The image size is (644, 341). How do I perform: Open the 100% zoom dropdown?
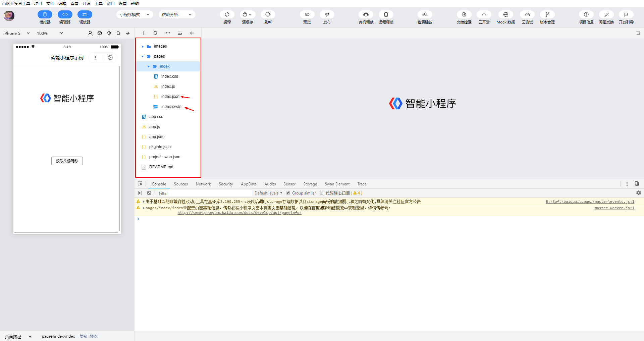click(x=50, y=33)
